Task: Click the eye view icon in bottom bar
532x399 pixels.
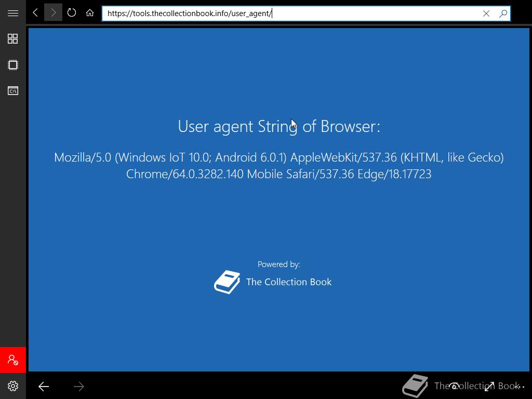Action: coord(454,386)
